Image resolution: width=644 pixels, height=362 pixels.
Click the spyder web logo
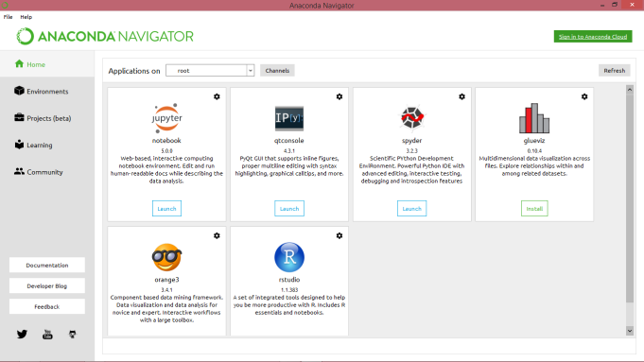(x=412, y=118)
